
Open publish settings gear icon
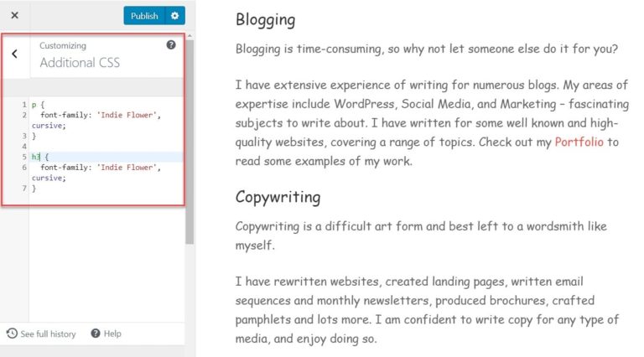[x=175, y=16]
